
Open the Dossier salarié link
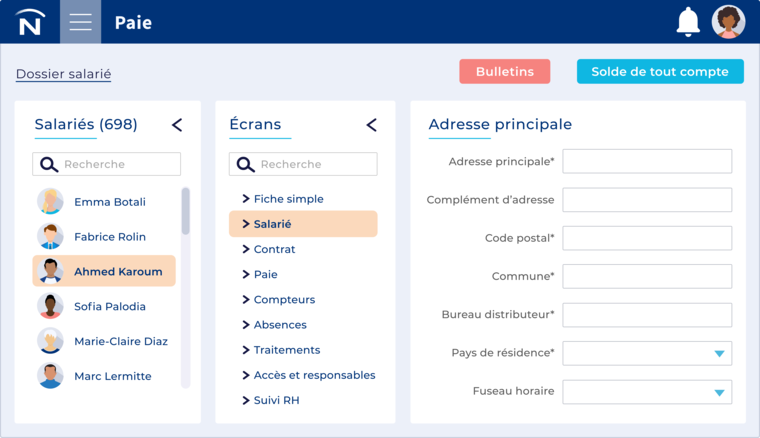coord(63,74)
